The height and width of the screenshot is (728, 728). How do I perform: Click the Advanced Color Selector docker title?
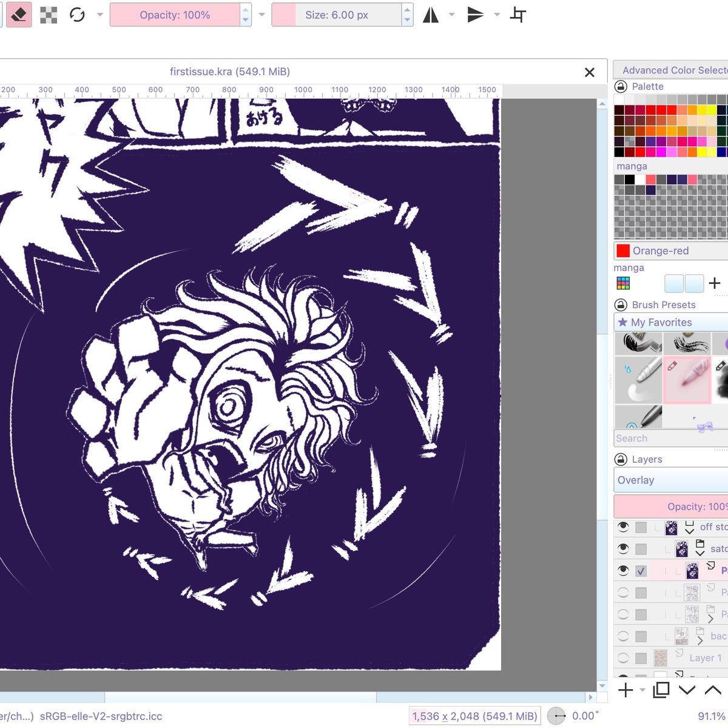[x=675, y=70]
